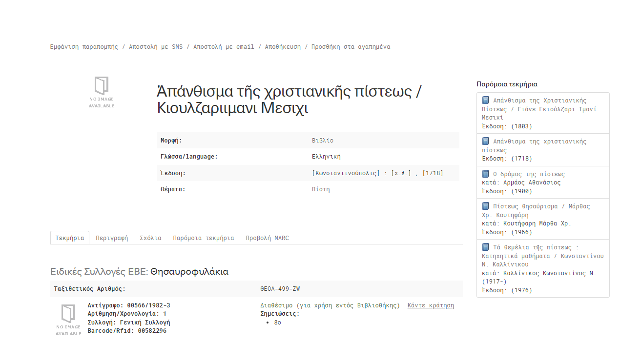The height and width of the screenshot is (364, 620).
Task: Click the small No Image copy thumbnail
Action: point(68,320)
